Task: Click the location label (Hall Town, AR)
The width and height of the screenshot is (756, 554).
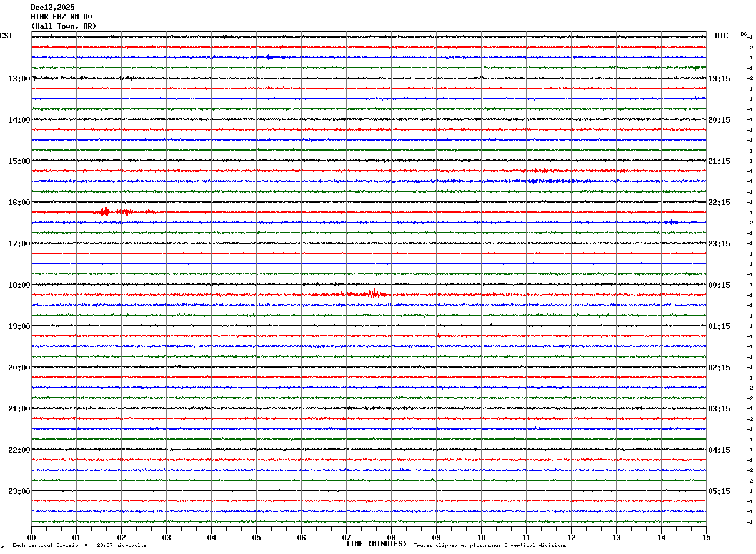Action: tap(64, 26)
